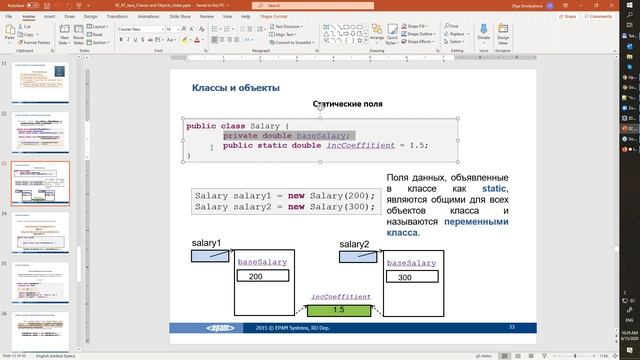Image resolution: width=640 pixels, height=360 pixels.
Task: Open the Align Text dropdown
Action: pos(283,34)
